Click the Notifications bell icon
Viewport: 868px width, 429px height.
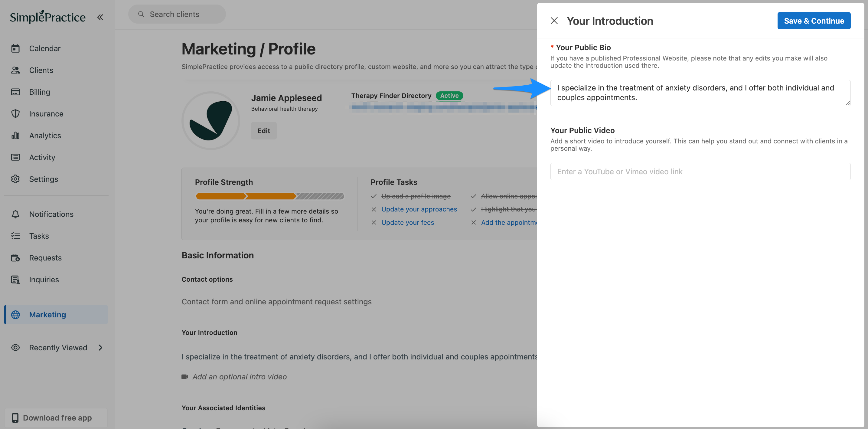tap(15, 214)
